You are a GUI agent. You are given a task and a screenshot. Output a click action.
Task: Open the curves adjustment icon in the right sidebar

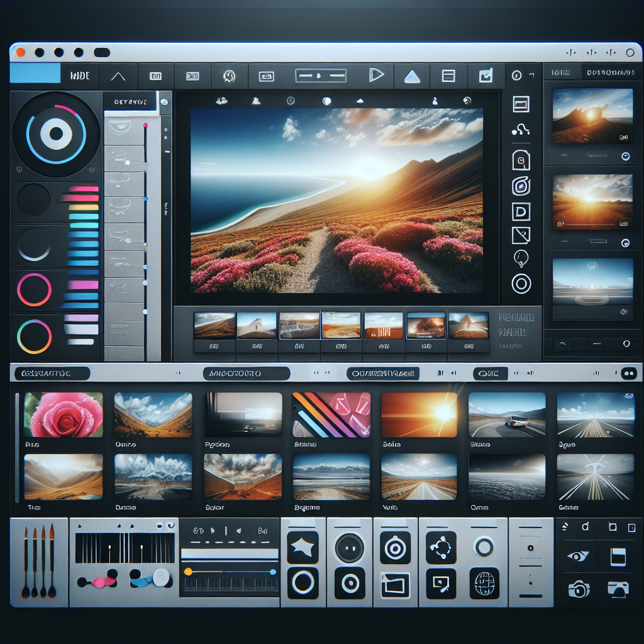[521, 129]
